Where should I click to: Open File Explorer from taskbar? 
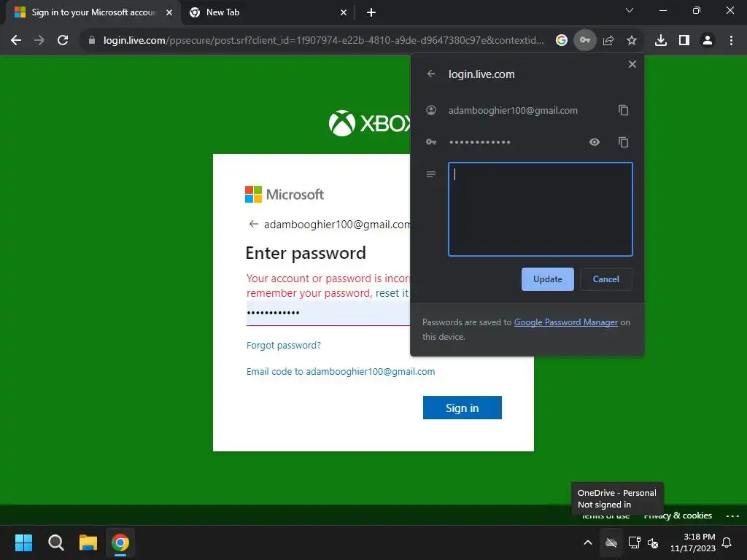pos(88,542)
